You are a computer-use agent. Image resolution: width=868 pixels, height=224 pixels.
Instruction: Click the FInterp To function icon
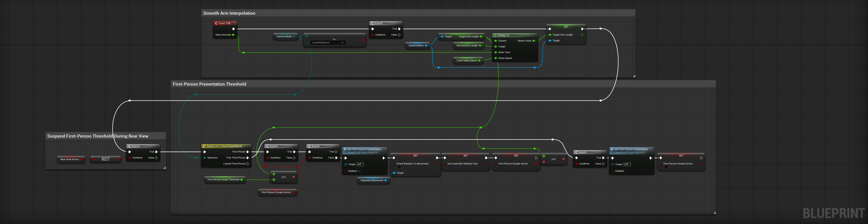(495, 35)
